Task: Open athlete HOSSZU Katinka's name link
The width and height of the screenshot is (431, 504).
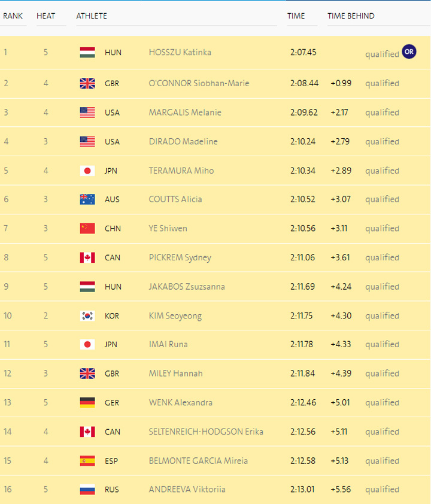Action: [180, 53]
